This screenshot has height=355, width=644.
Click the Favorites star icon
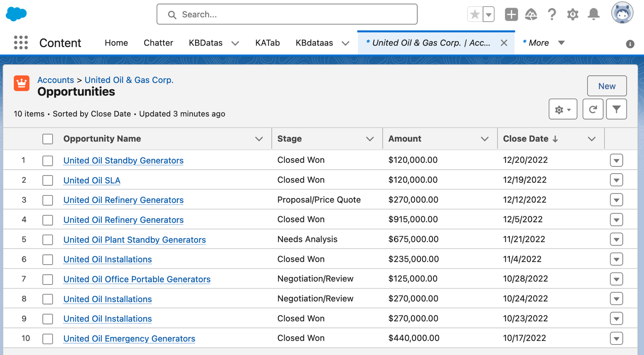[475, 14]
